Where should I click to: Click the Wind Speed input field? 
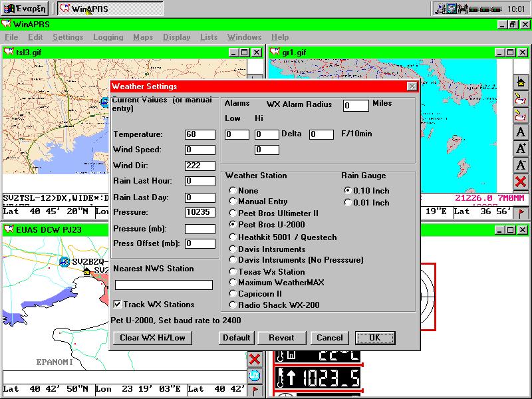[x=200, y=150]
